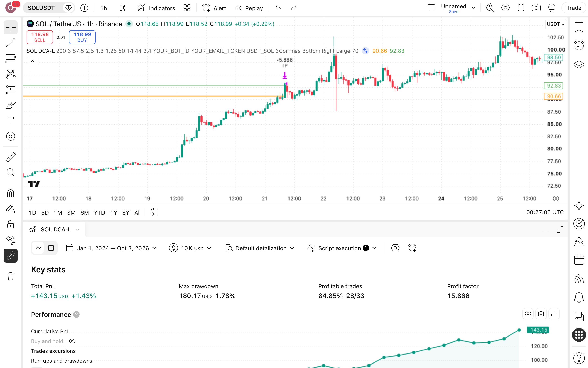Select the ruler measure tool

(10, 157)
